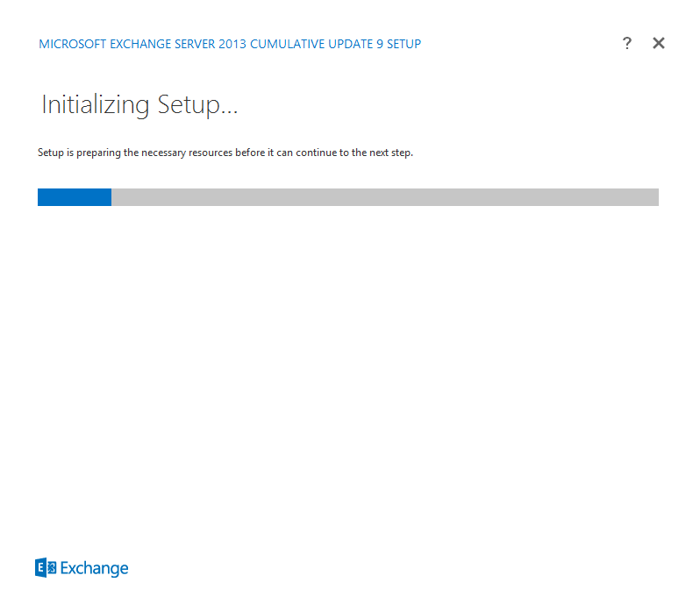Click the Exchange wordmark beside the logo

pos(94,569)
